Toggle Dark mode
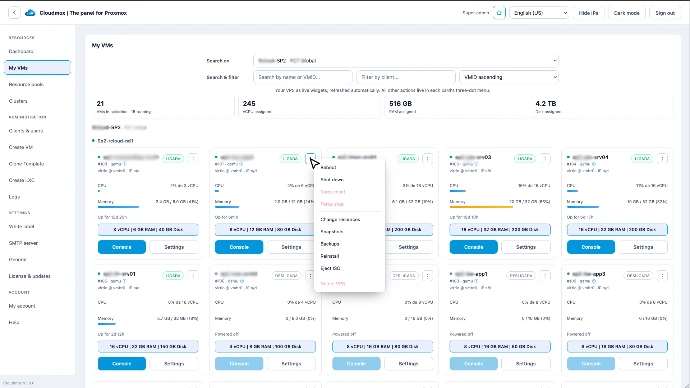Image resolution: width=690 pixels, height=388 pixels. (627, 13)
